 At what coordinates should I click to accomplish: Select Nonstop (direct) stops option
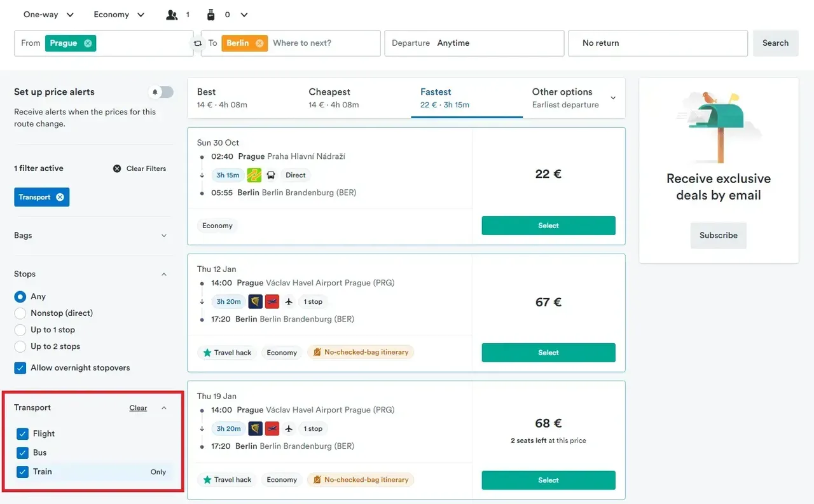(20, 313)
